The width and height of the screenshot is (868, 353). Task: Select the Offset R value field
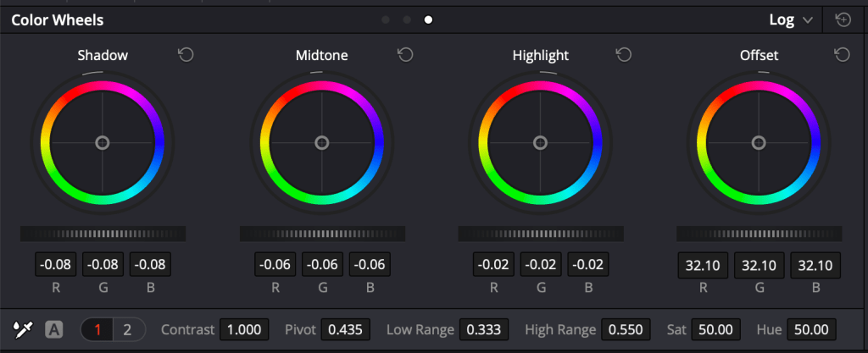click(703, 266)
